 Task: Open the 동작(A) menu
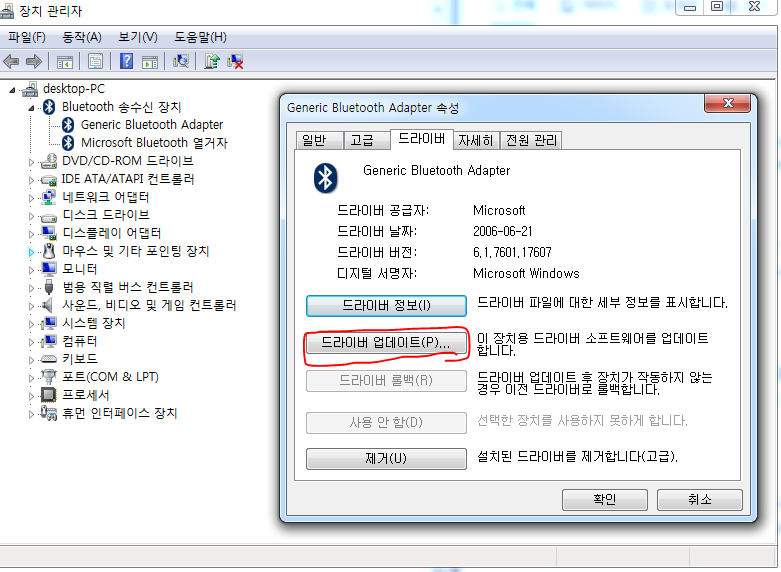(x=82, y=37)
